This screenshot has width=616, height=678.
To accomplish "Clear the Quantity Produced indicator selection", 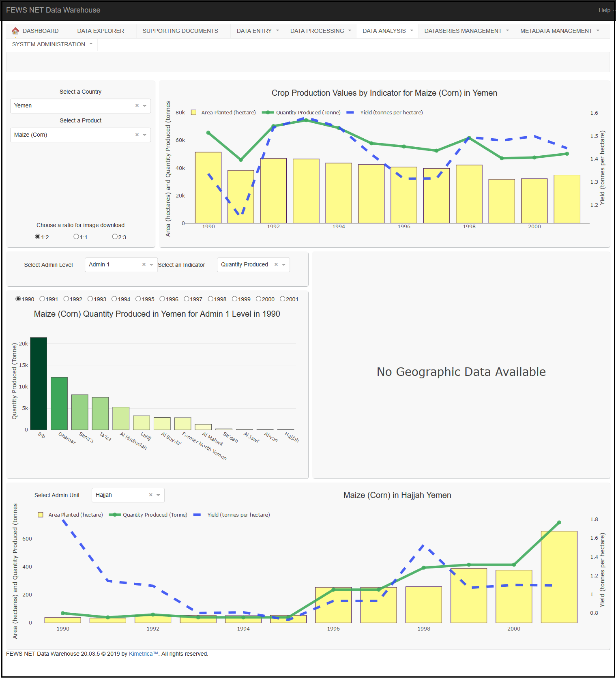I will (276, 265).
